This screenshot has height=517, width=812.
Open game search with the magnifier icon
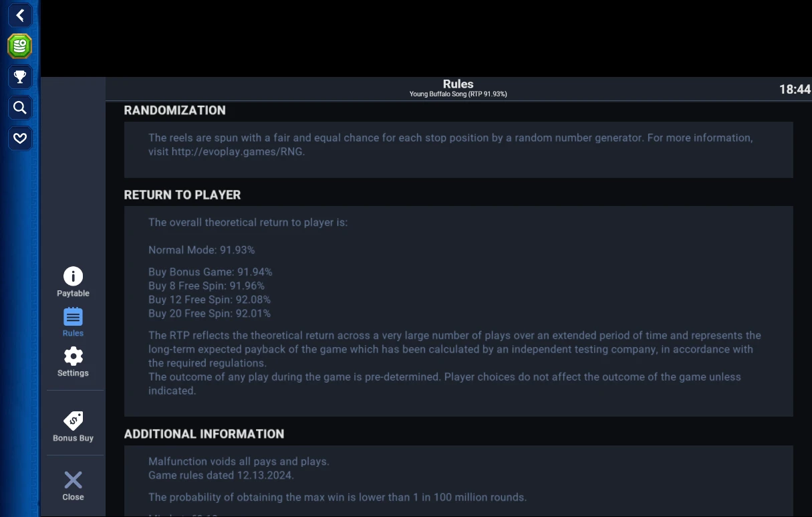point(20,107)
